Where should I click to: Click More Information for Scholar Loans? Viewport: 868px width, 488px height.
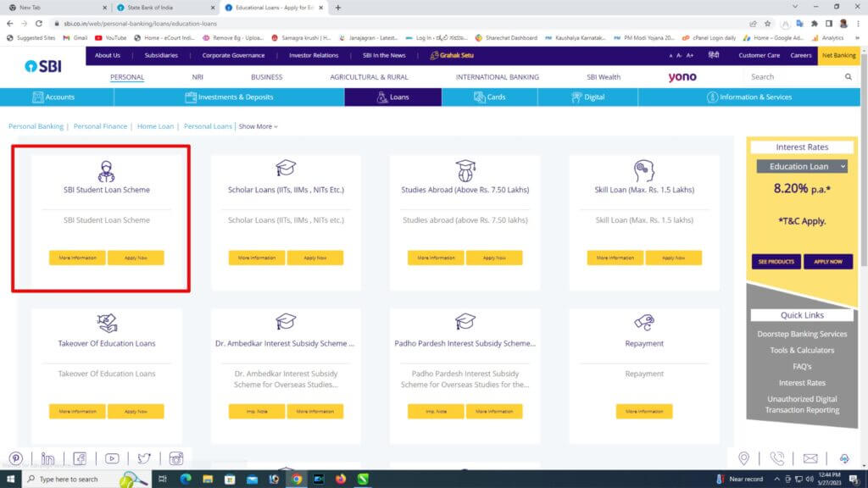256,258
